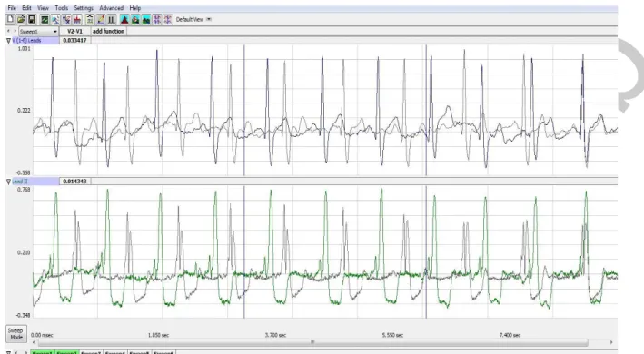Click the 7.400 sec time label
644x354 pixels.
tap(510, 335)
